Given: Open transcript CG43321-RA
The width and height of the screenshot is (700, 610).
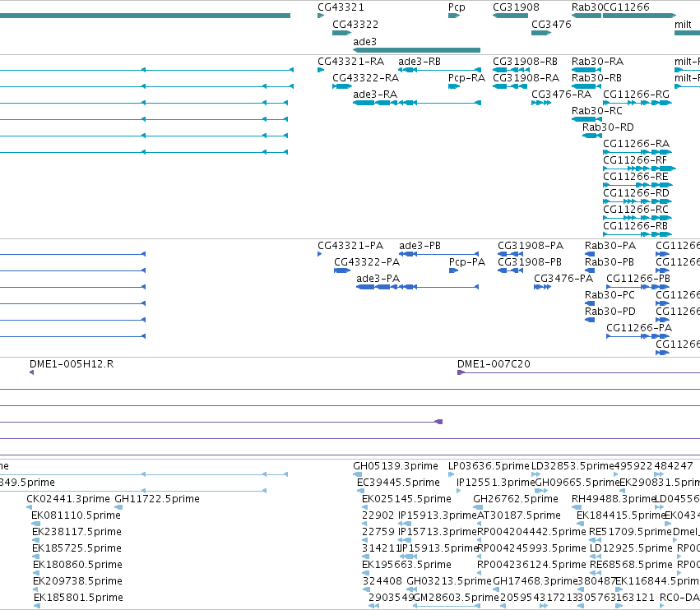Looking at the screenshot, I should coord(321,70).
